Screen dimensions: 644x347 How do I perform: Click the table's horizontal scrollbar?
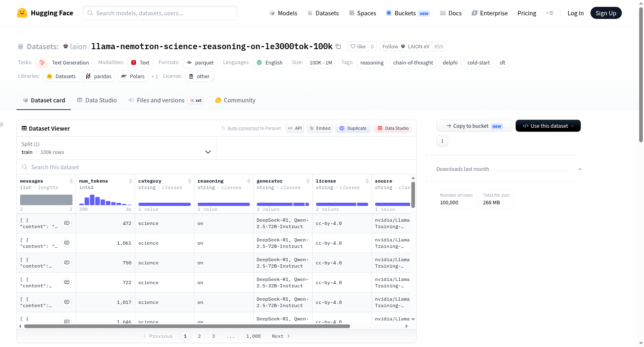187,326
